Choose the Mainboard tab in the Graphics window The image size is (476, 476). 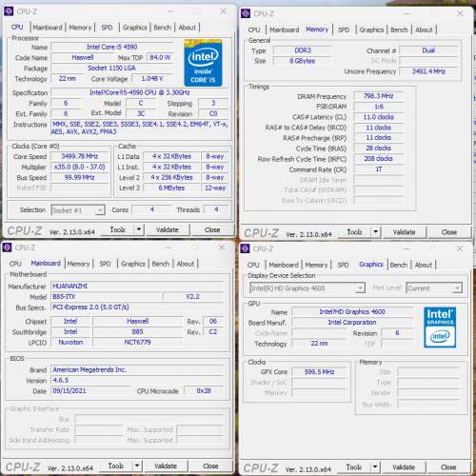[x=284, y=265]
